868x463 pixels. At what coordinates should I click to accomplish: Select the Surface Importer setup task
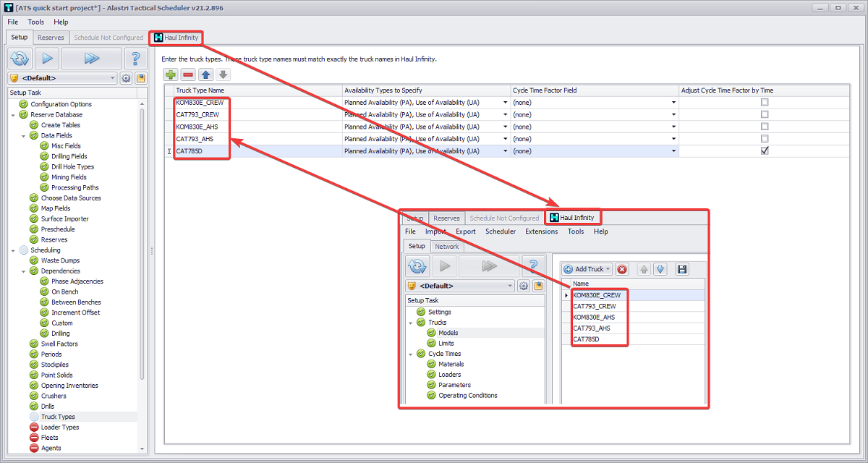[x=65, y=218]
